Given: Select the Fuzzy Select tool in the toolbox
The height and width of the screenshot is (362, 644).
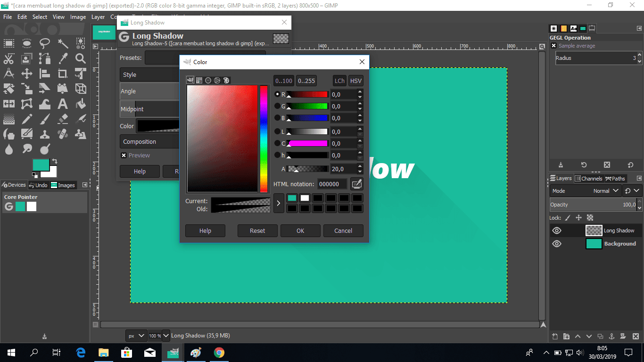Looking at the screenshot, I should click(63, 43).
